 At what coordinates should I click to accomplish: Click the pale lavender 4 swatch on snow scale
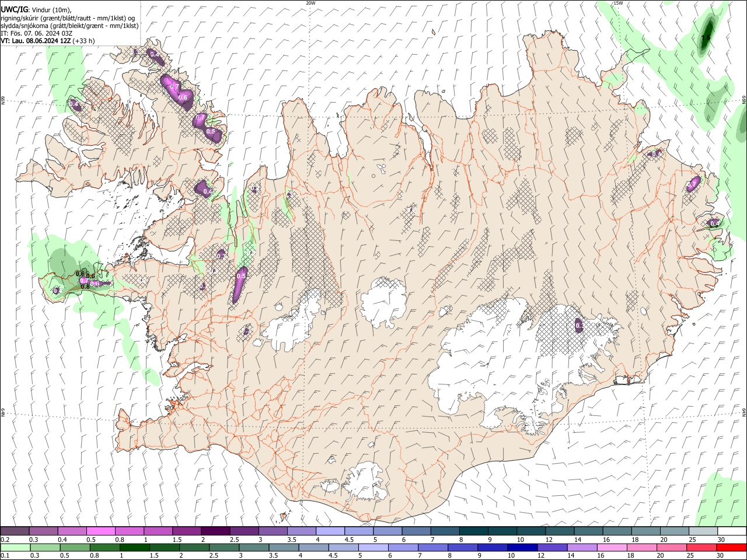point(329,531)
